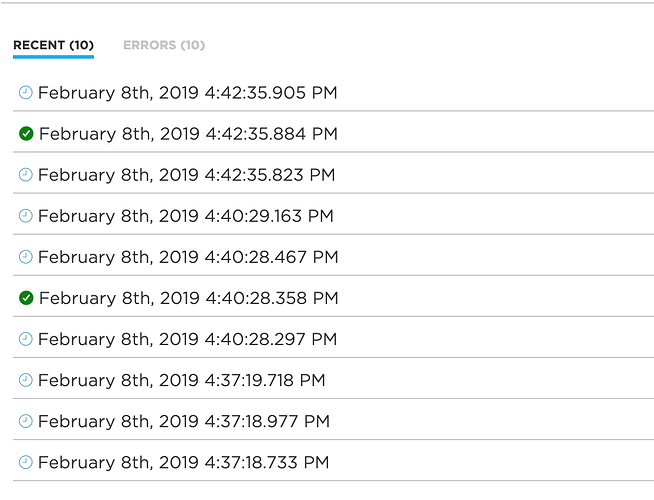Select the 4:42:35.823 PM timestamp
Viewport: 654px width, 500px height.
click(187, 175)
